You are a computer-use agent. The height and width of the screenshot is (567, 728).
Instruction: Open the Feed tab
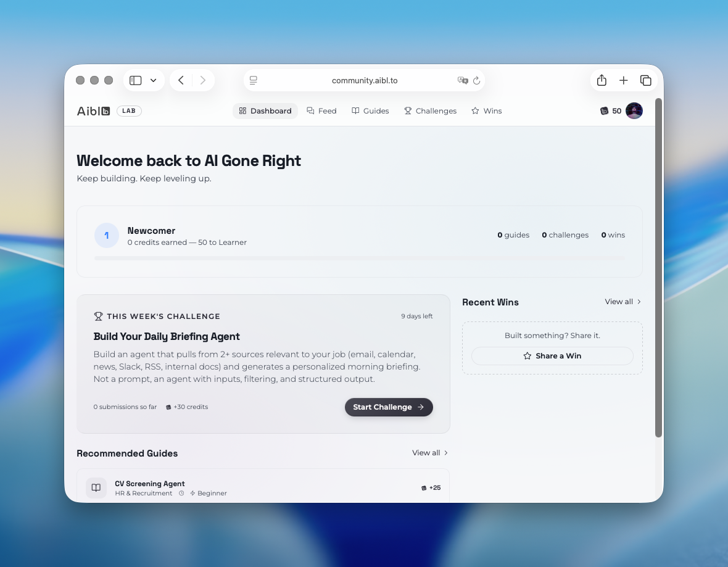(321, 111)
